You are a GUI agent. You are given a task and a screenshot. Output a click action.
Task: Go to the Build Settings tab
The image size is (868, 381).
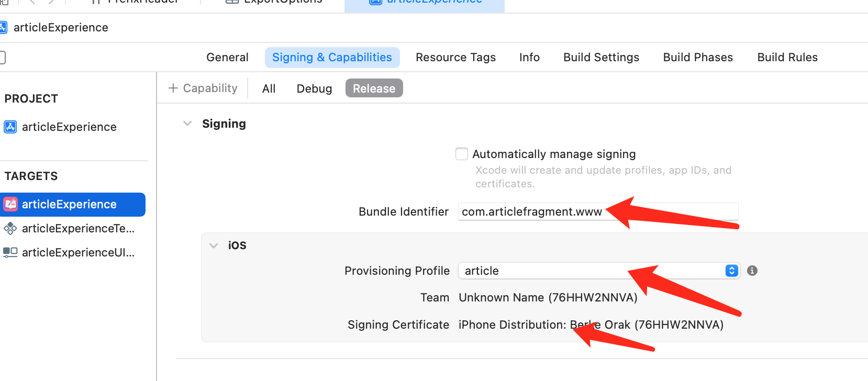click(601, 58)
